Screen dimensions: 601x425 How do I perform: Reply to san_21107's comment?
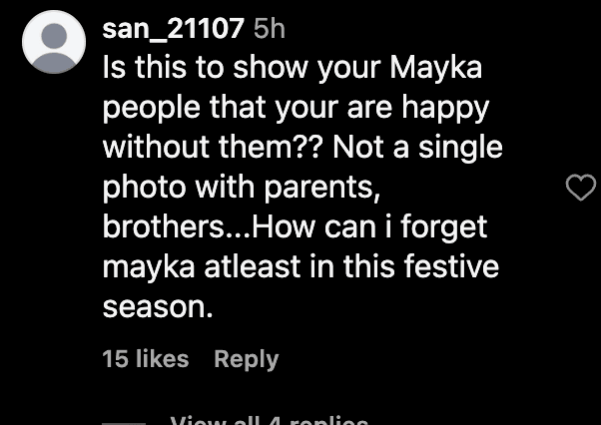(x=246, y=359)
